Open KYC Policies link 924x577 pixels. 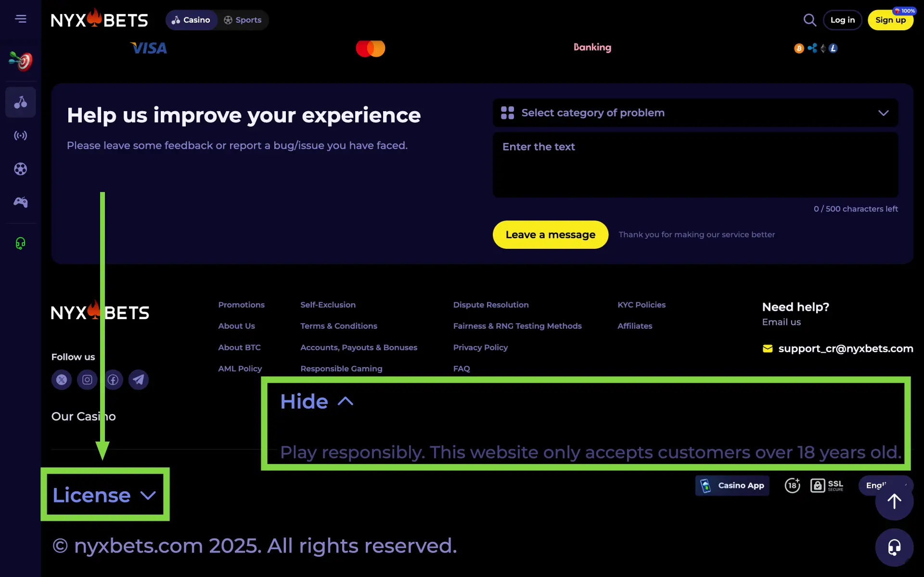point(642,305)
